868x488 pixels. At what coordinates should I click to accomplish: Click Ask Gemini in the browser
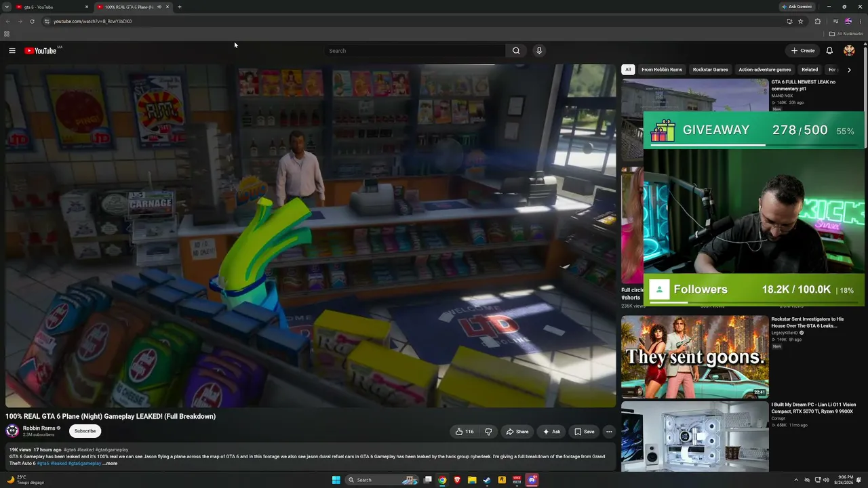(x=797, y=7)
